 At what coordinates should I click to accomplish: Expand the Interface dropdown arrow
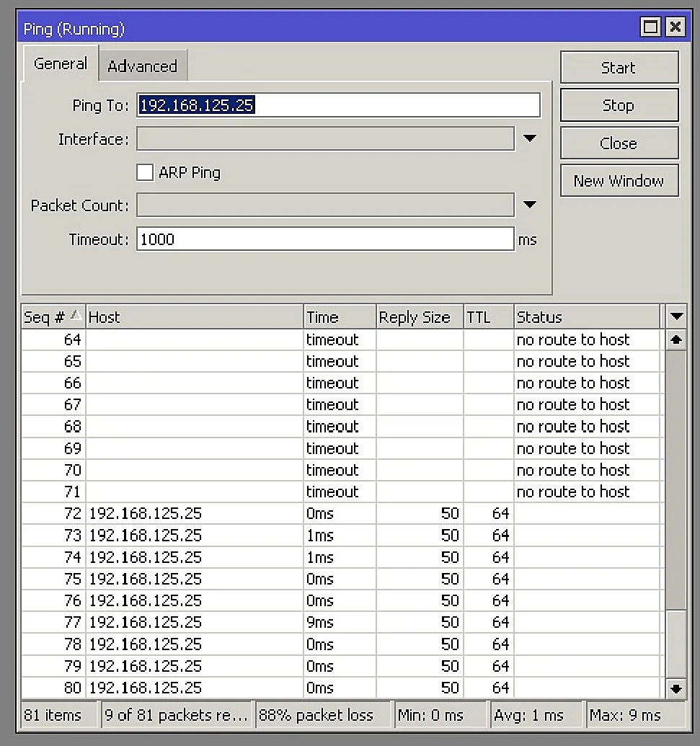tap(530, 138)
